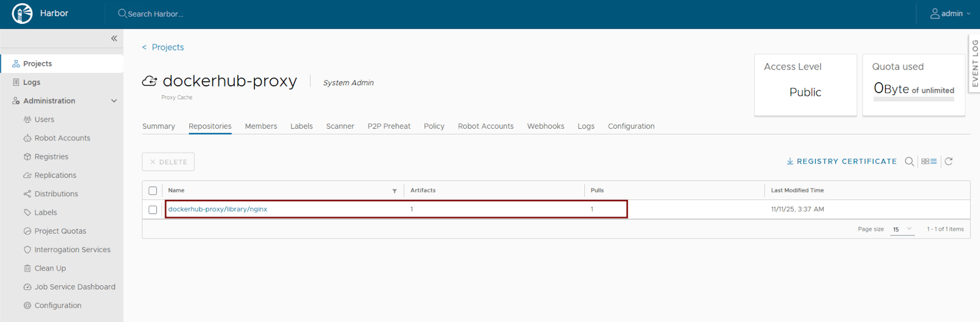Click the Replications cloud icon
Image resolution: width=980 pixels, height=322 pixels.
tap(27, 175)
